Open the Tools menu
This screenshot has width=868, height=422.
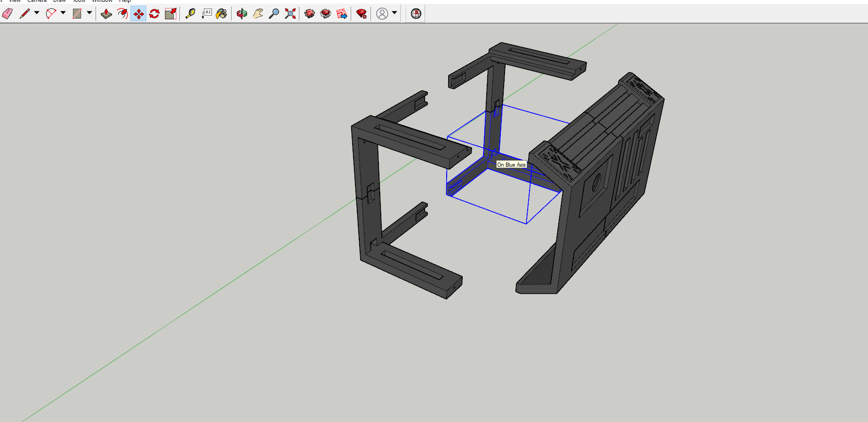coord(79,1)
